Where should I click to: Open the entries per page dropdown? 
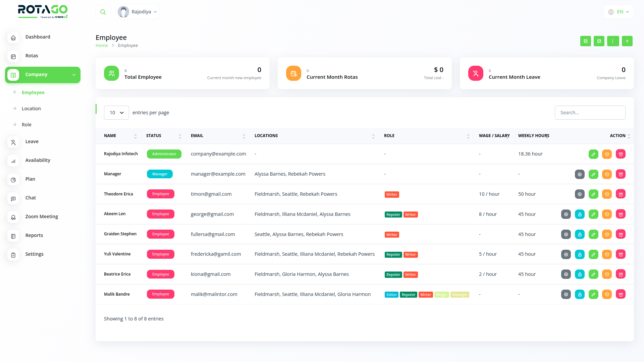[116, 113]
